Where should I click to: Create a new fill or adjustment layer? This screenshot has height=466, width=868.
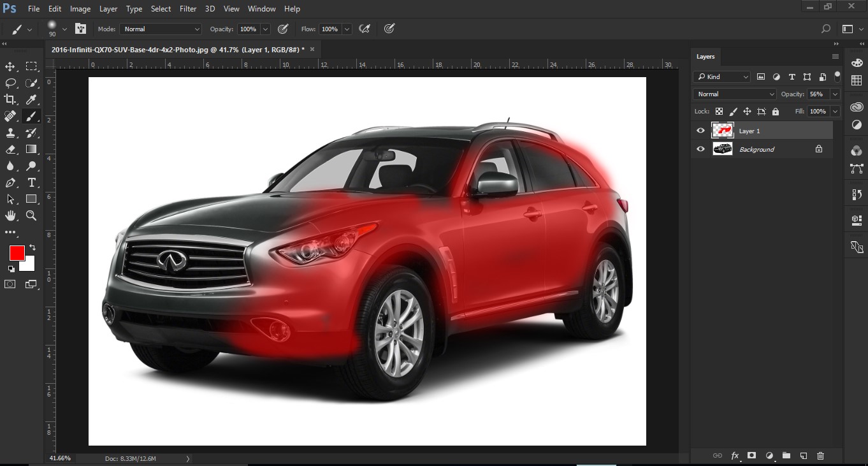point(769,455)
